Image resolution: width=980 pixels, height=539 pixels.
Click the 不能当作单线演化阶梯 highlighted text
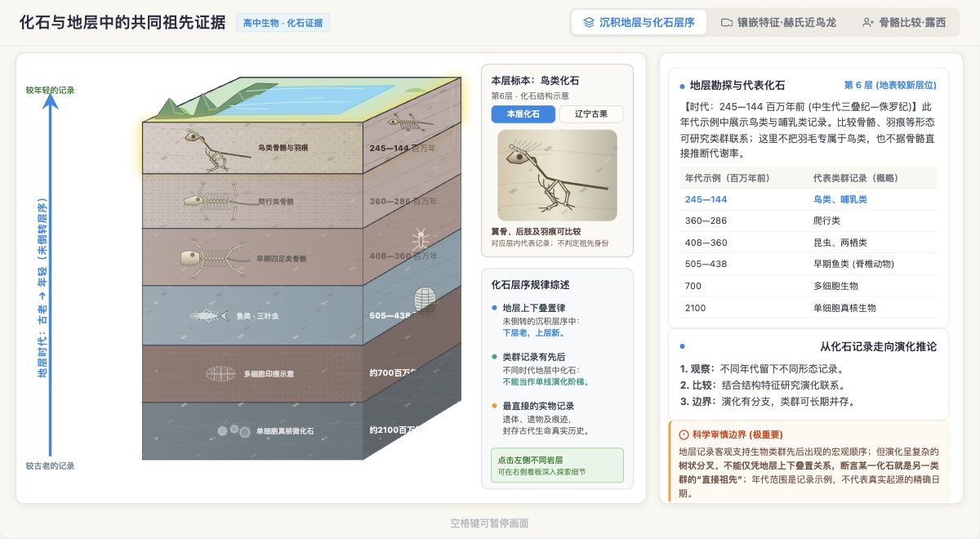click(546, 381)
